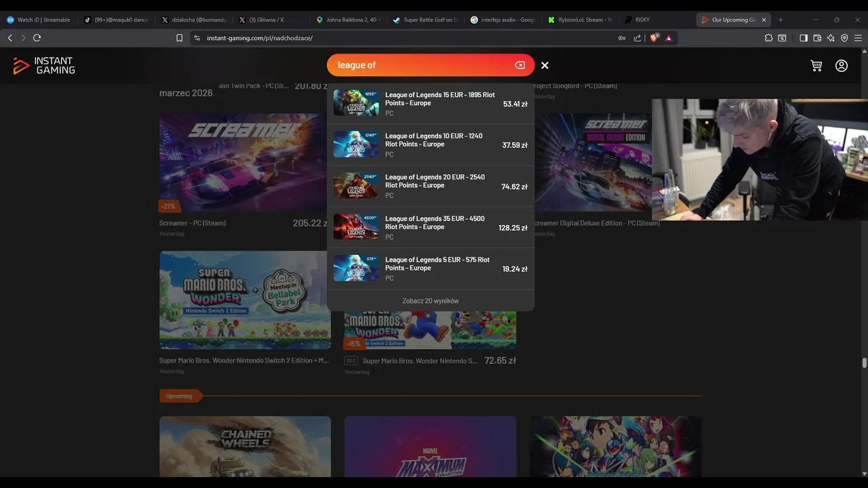Select League of Legends 2540 Riot Points result
The image size is (868, 488).
point(431,186)
